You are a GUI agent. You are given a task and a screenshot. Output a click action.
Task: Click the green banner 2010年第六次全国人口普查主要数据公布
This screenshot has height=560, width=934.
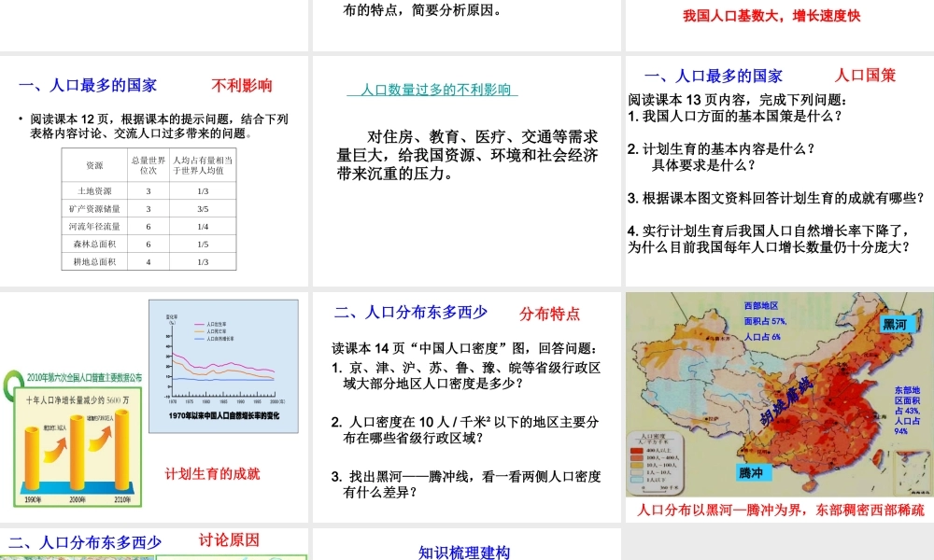(x=84, y=377)
